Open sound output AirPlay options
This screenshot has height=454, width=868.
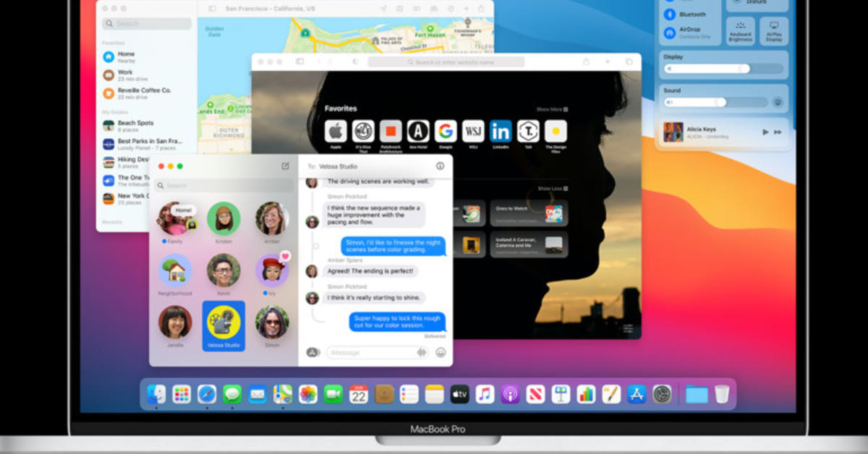[778, 103]
